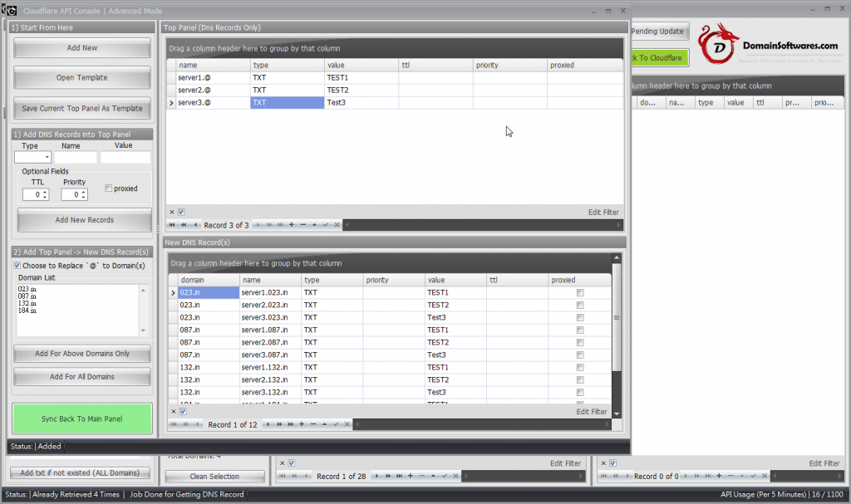Enable the proxied checkbox in Optional Fields

(x=108, y=188)
